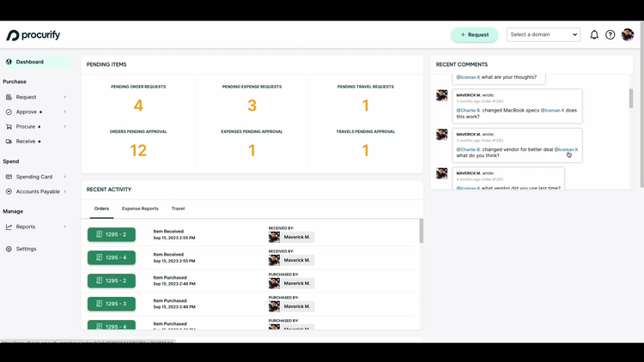This screenshot has height=362, width=644.
Task: Click the pending order requests count 4
Action: [x=138, y=106]
